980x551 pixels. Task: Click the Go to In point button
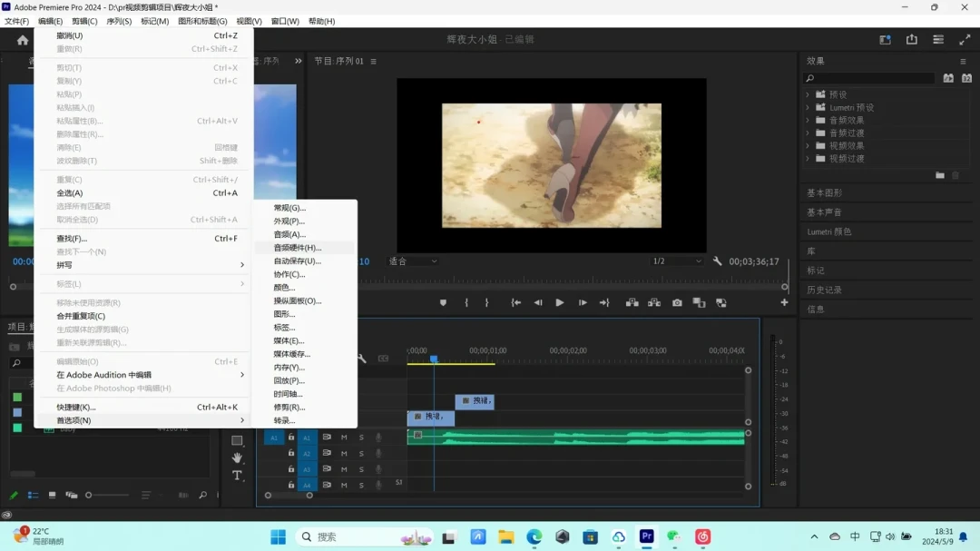515,302
